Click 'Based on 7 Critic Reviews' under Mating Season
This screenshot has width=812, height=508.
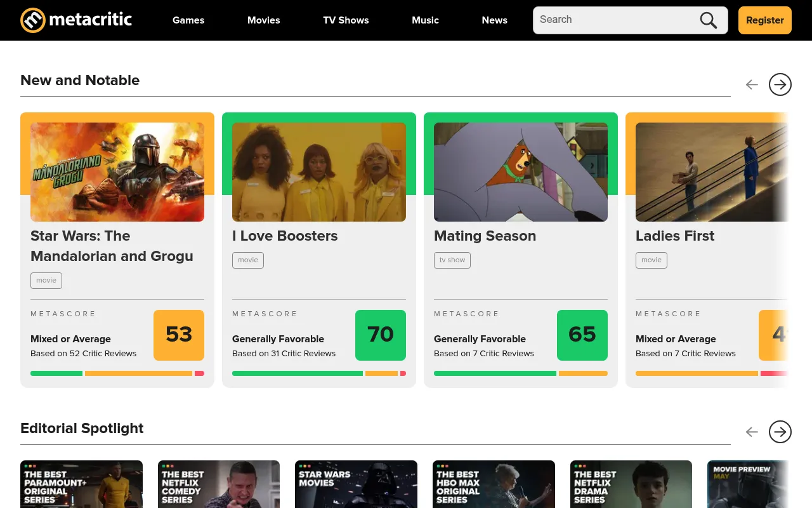(484, 353)
